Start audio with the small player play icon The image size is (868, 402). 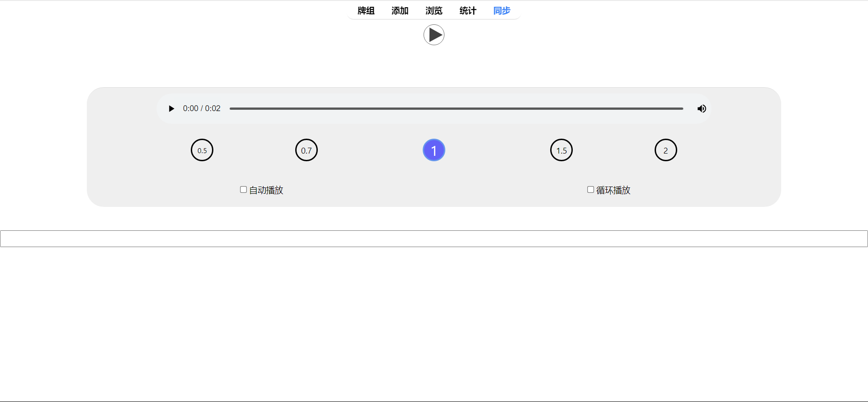[x=171, y=108]
